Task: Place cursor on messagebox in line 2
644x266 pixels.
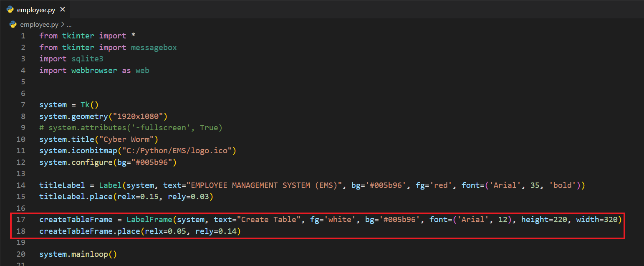Action: [154, 48]
